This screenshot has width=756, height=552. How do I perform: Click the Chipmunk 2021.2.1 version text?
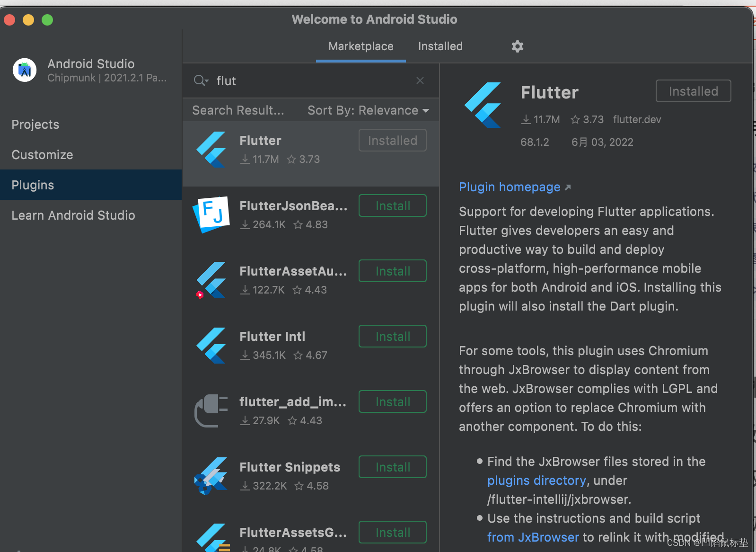[x=107, y=78]
